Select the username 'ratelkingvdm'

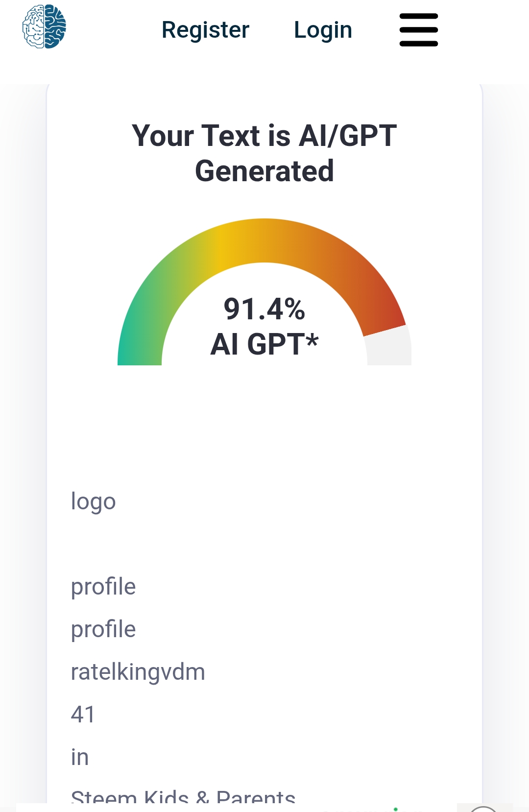coord(138,672)
